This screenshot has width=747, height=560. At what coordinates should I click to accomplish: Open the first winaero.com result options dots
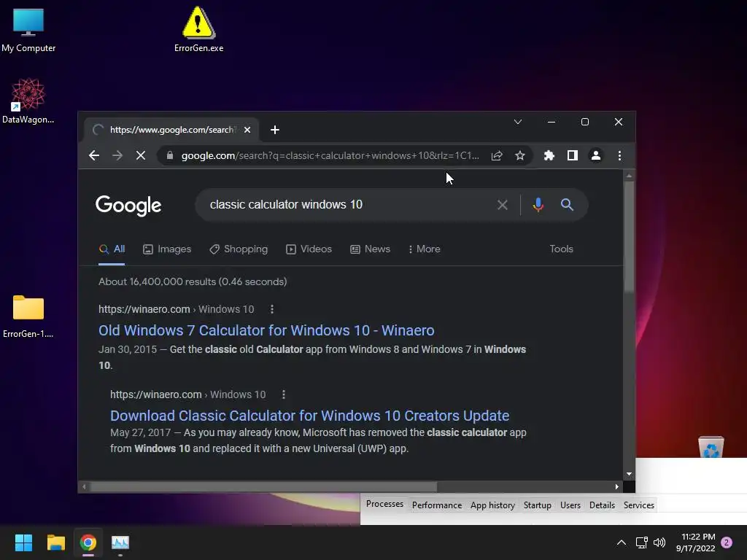click(x=272, y=309)
